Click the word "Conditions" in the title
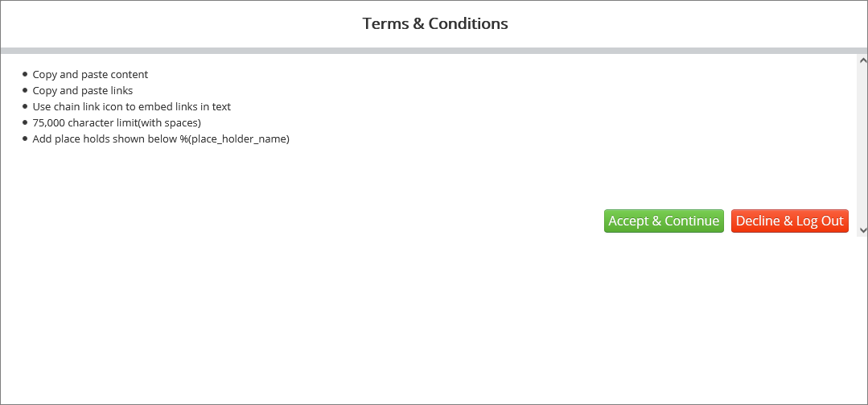868x405 pixels. [x=468, y=23]
